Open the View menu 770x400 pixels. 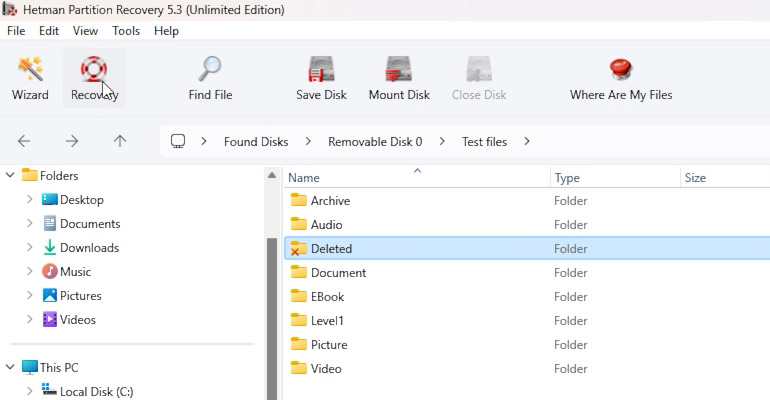click(85, 31)
